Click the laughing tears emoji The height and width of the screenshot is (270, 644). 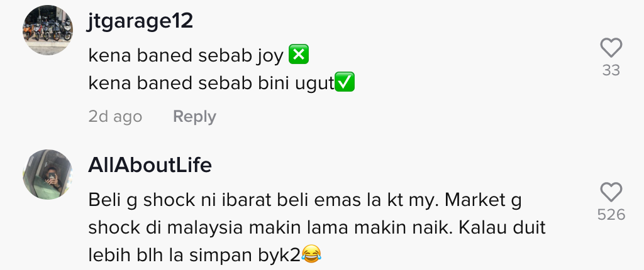click(311, 254)
